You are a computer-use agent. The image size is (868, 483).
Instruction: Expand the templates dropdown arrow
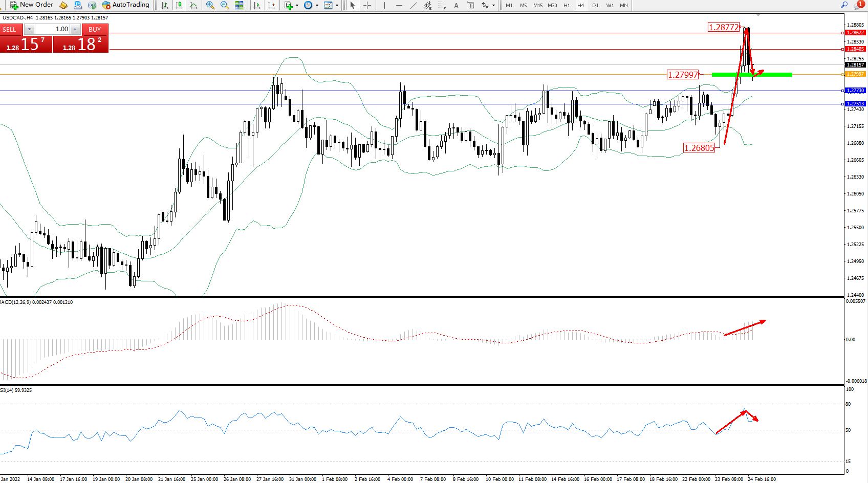pos(337,6)
